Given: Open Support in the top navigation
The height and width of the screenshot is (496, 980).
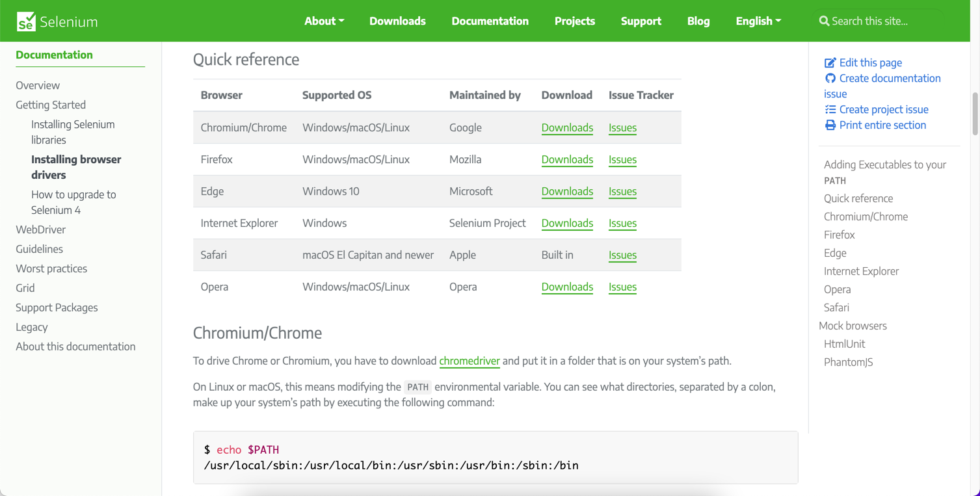Looking at the screenshot, I should [x=641, y=21].
